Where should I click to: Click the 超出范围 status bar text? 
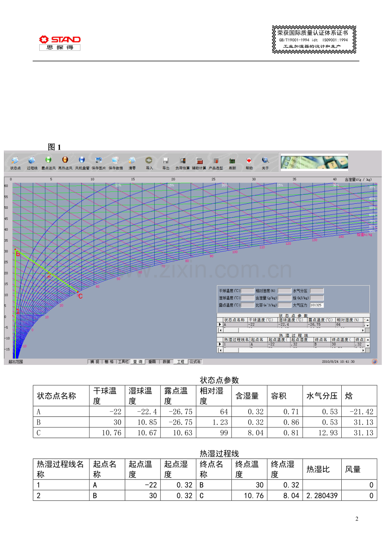point(15,361)
